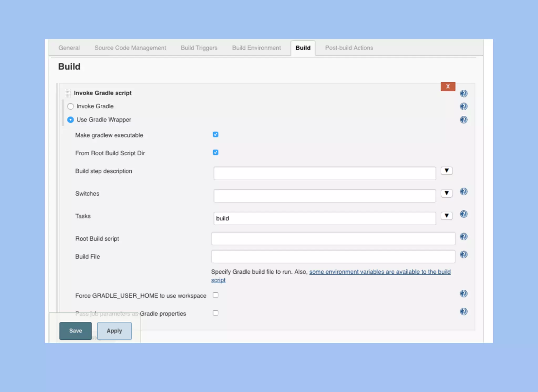538x392 pixels.
Task: Expand the Build step description field arrow
Action: click(x=446, y=171)
